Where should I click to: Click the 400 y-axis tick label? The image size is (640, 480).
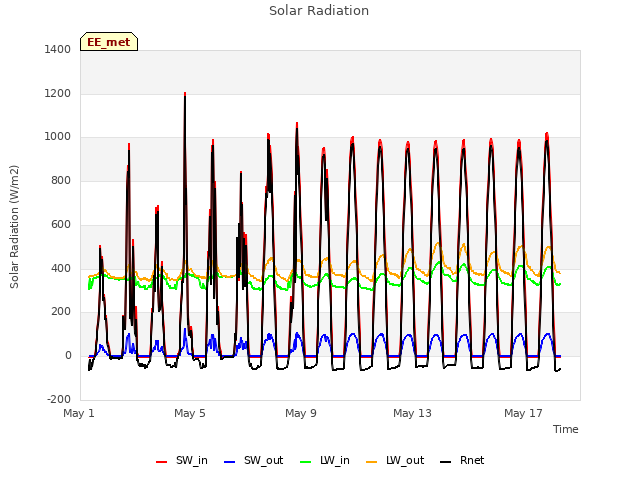[61, 268]
